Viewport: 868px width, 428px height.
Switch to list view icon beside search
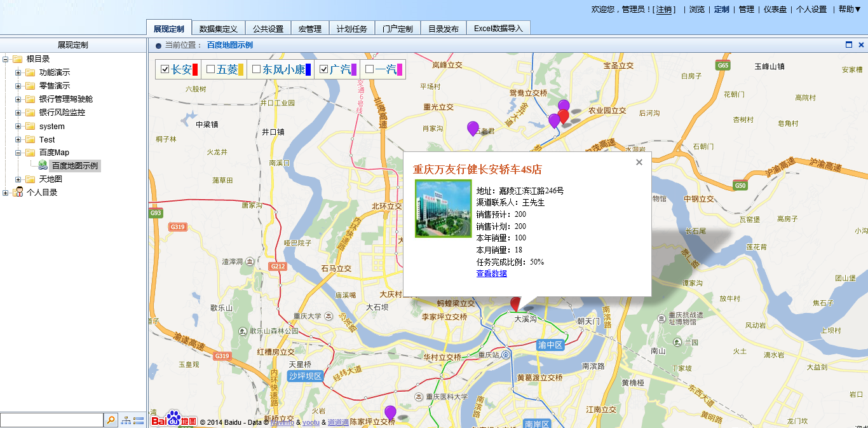[139, 420]
